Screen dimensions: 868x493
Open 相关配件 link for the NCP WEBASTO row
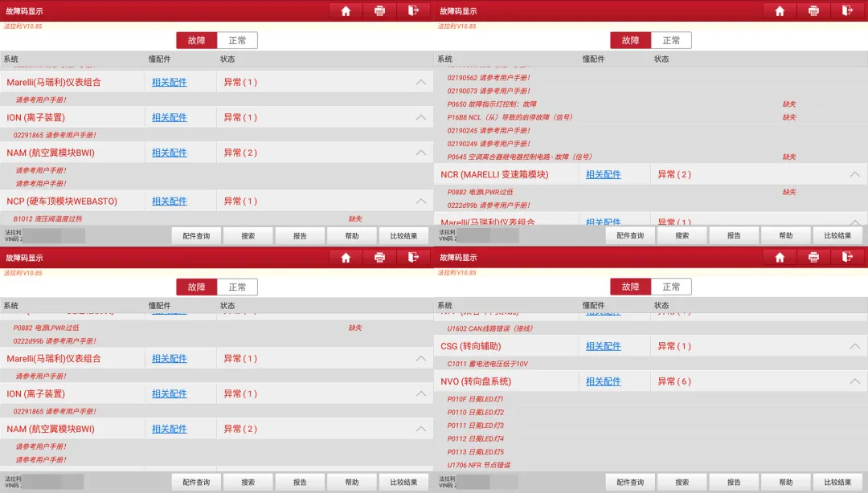(x=170, y=202)
